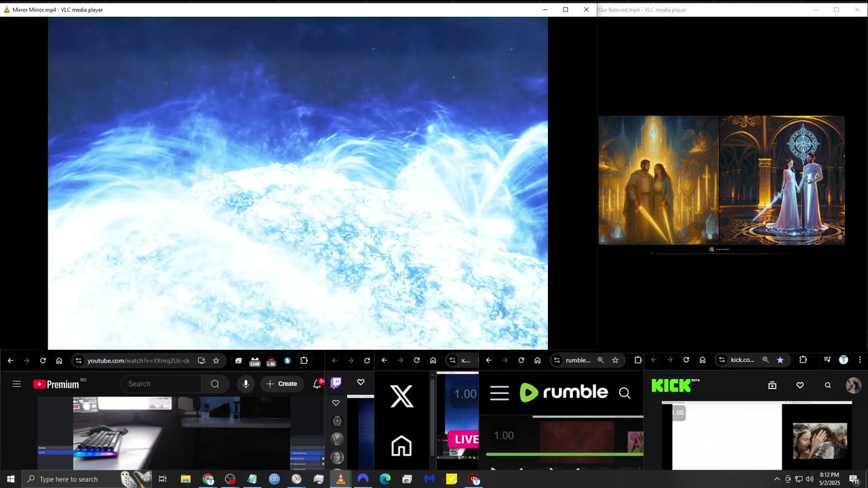Screen dimensions: 868x488
Task: Open the Kick browse icon
Action: [x=772, y=385]
